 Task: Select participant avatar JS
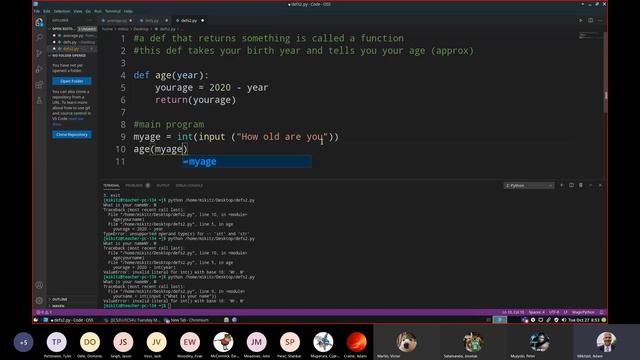[123, 342]
